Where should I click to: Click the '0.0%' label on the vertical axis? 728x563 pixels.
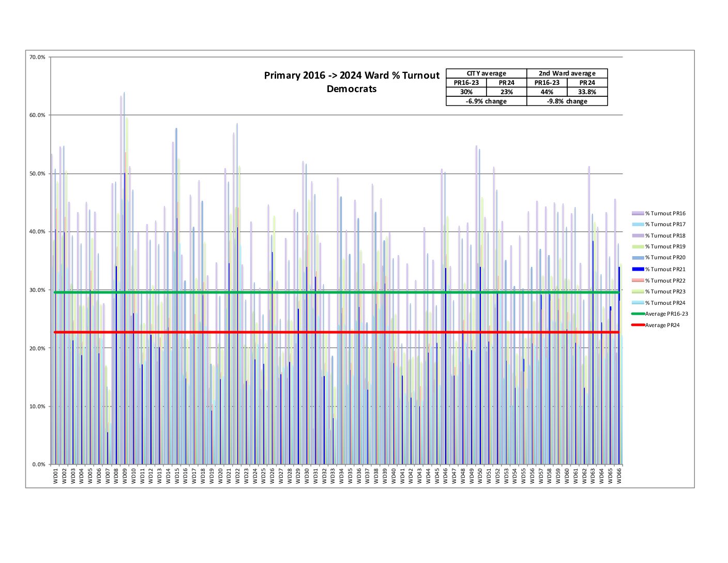coord(39,464)
